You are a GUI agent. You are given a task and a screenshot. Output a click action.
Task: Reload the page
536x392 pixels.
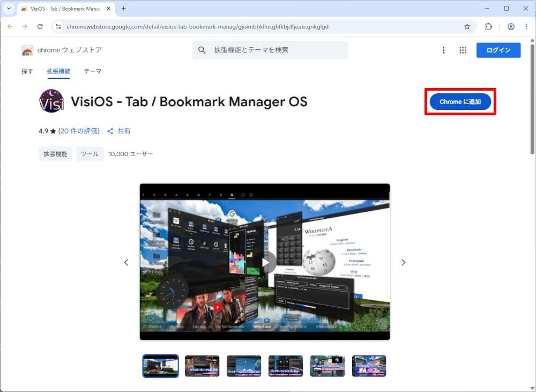coord(40,27)
